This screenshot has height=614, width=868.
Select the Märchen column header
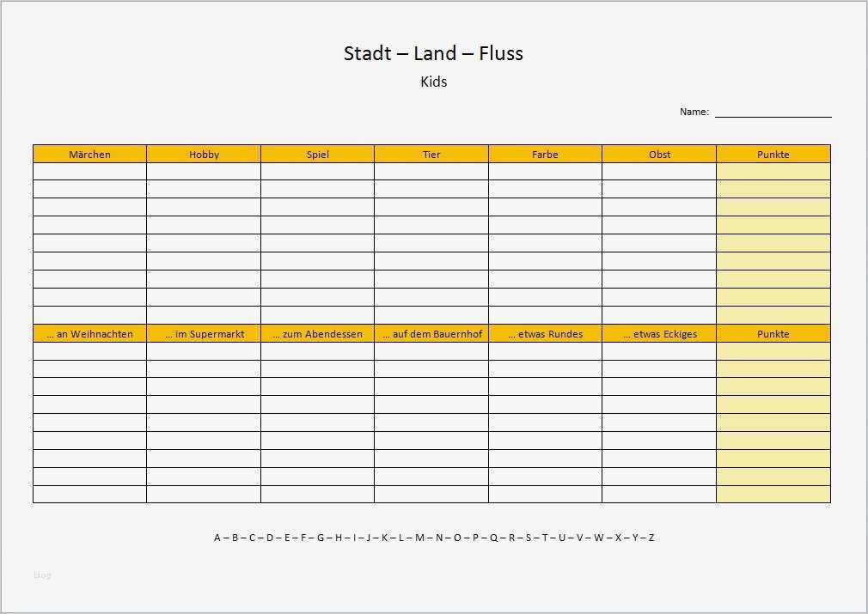click(90, 155)
